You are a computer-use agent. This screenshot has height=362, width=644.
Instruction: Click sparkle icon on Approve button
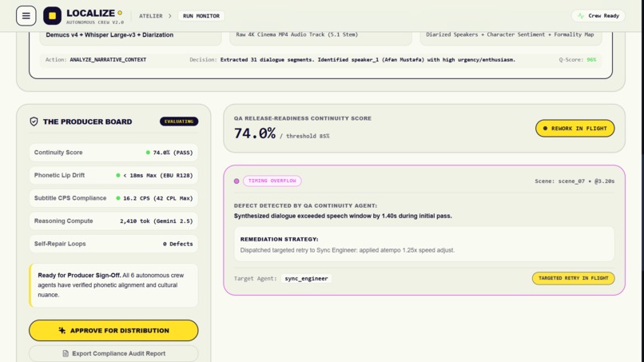coord(62,330)
